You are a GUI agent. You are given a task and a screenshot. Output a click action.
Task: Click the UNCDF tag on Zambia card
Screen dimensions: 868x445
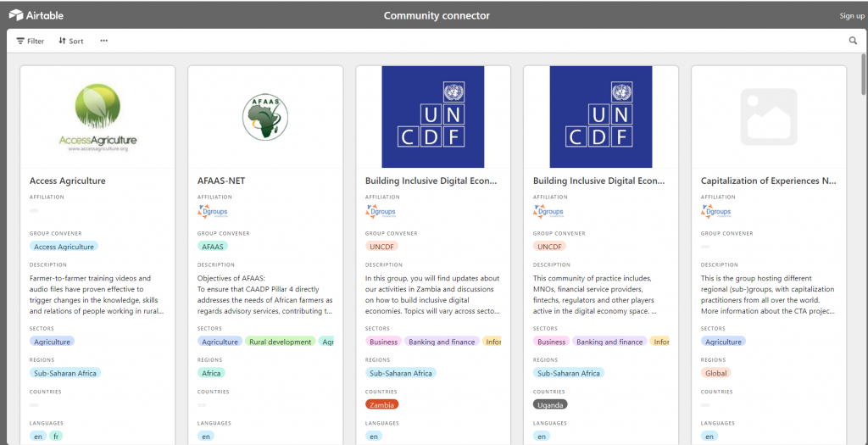[382, 247]
